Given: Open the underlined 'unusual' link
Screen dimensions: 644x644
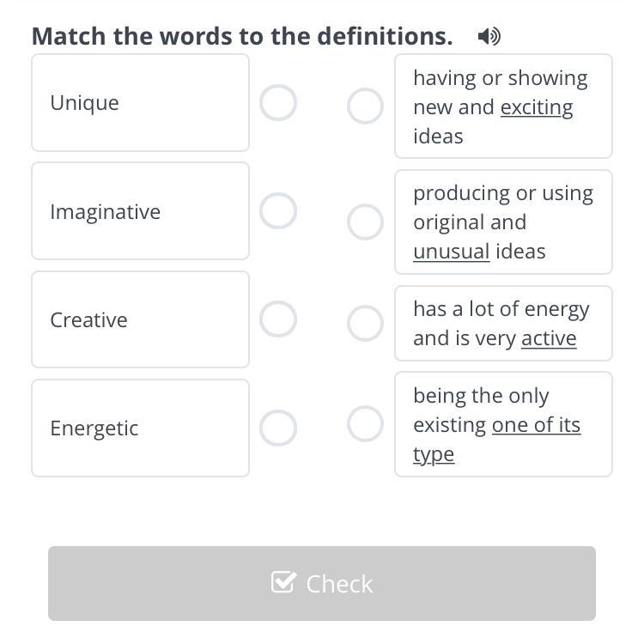Looking at the screenshot, I should click(452, 252).
